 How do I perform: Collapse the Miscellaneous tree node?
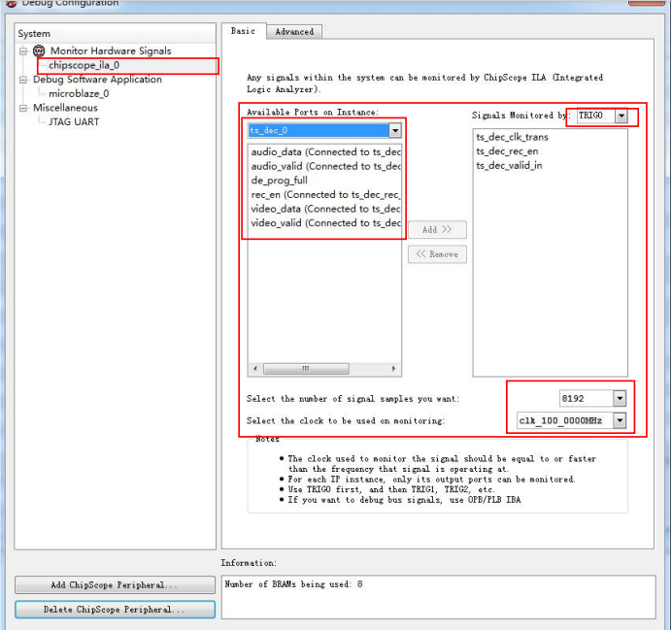tap(24, 108)
